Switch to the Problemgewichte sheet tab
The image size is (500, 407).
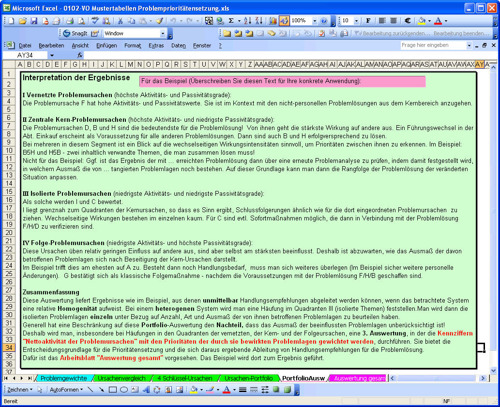click(63, 378)
